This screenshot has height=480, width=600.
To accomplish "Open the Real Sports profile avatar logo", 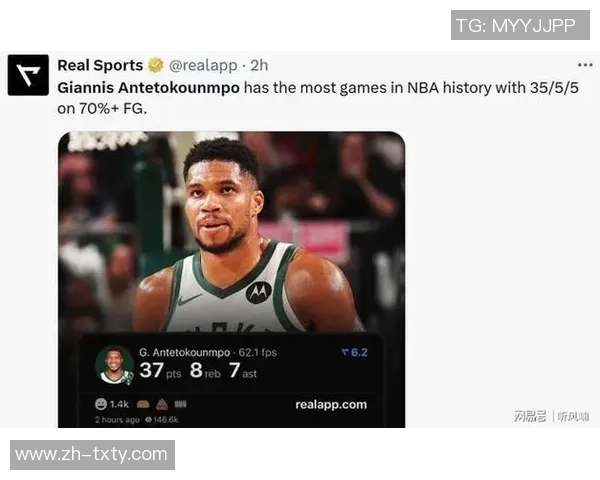I will coord(28,75).
